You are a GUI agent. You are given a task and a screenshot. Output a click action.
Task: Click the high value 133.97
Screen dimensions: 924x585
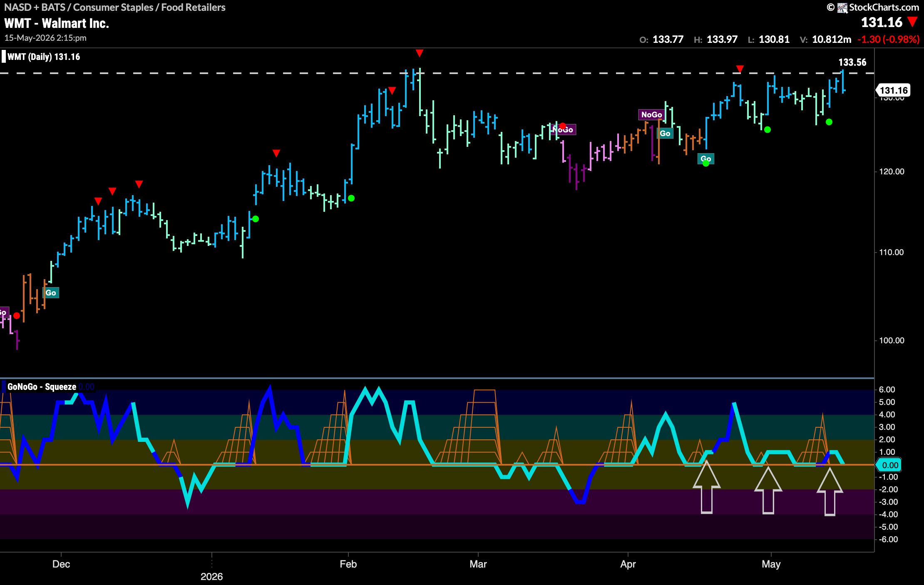coord(722,40)
